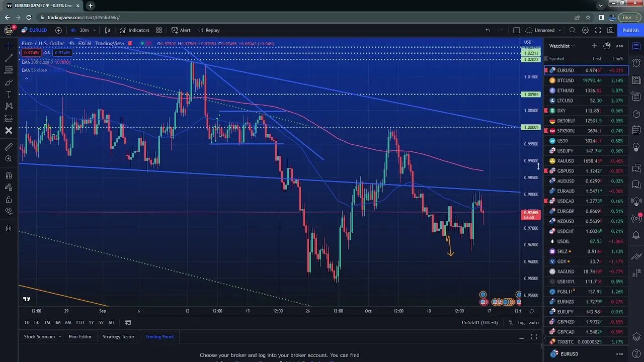Viewport: 644px width, 362px height.
Task: Open the Unnamed layout dropdown
Action: (543, 30)
